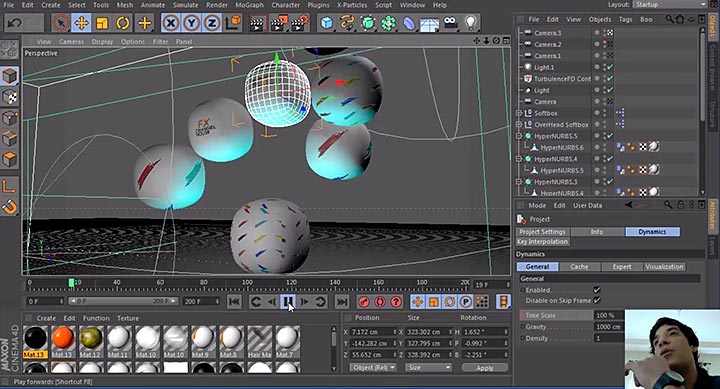Enable the axis mode L icon
The image size is (720, 389).
click(x=10, y=186)
